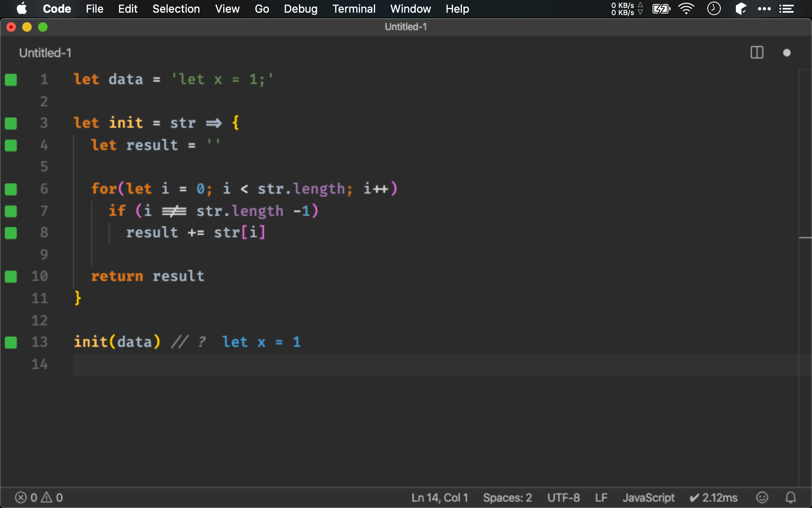This screenshot has width=812, height=508.
Task: Click the 'str.length' in for loop line 6
Action: point(302,189)
